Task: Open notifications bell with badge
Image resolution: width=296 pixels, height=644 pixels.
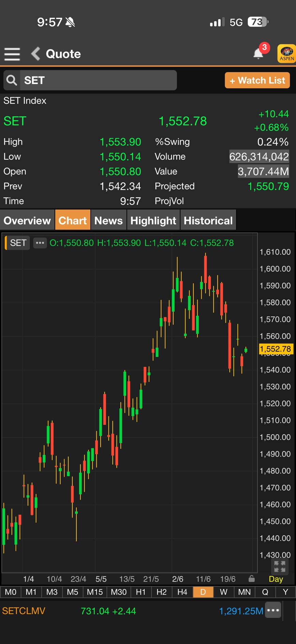Action: click(259, 53)
